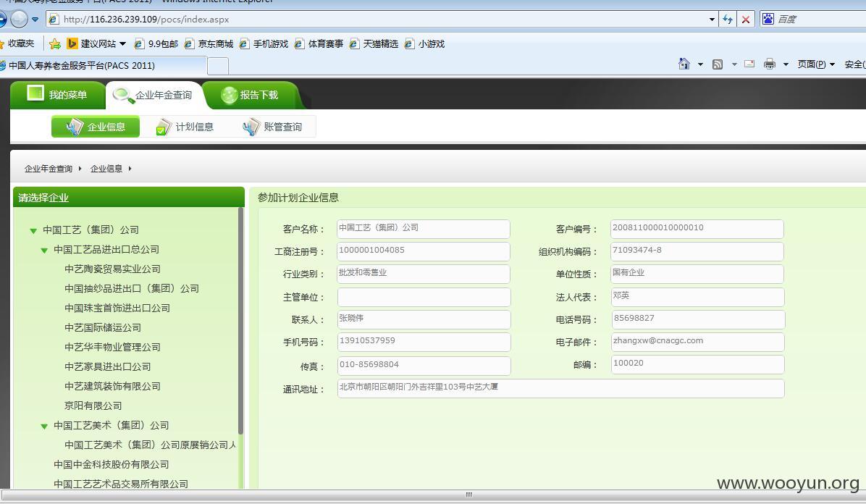
Task: Click the 通讯地址 field
Action: (x=561, y=388)
